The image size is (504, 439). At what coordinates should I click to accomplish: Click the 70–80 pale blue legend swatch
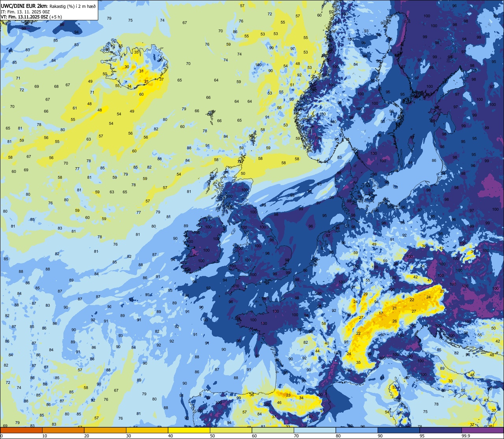click(315, 430)
